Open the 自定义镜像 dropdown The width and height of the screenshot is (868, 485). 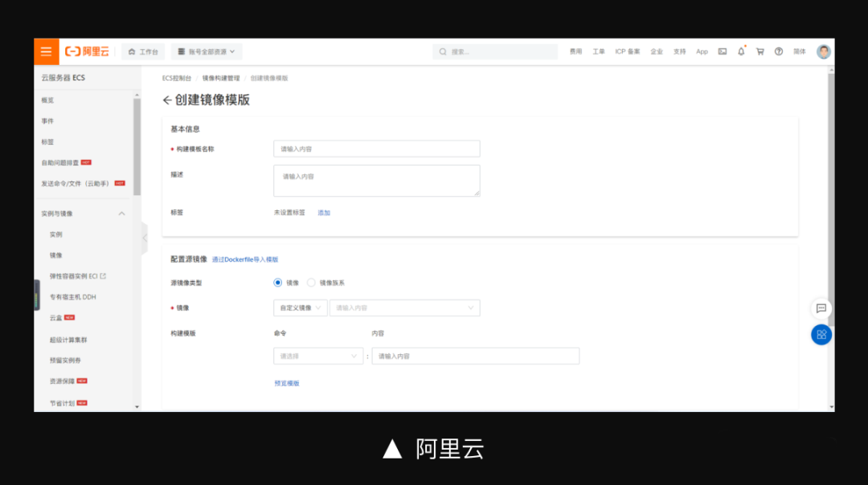coord(300,308)
